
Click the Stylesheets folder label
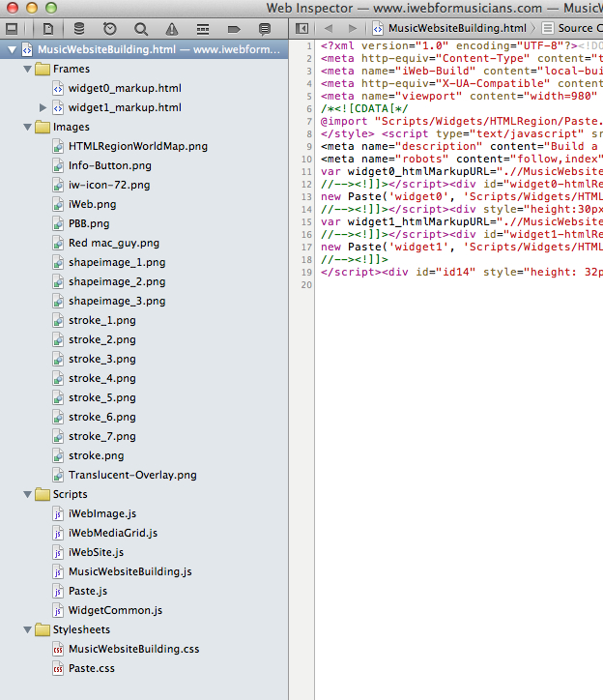(x=81, y=629)
